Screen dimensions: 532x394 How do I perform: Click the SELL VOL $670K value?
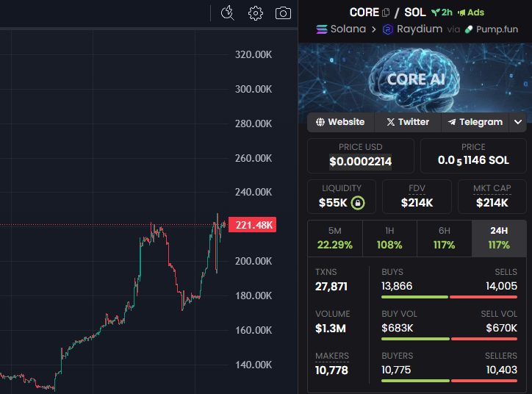501,328
